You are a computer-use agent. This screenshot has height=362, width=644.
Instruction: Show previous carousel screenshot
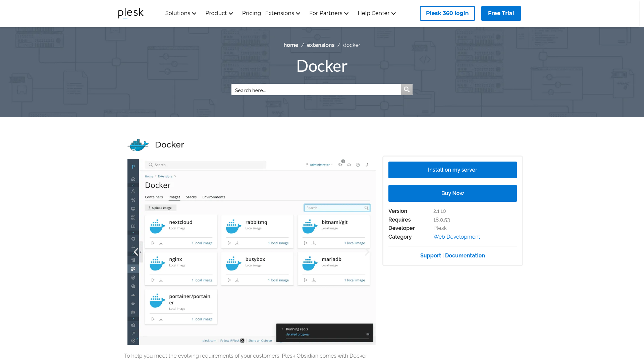tap(136, 252)
